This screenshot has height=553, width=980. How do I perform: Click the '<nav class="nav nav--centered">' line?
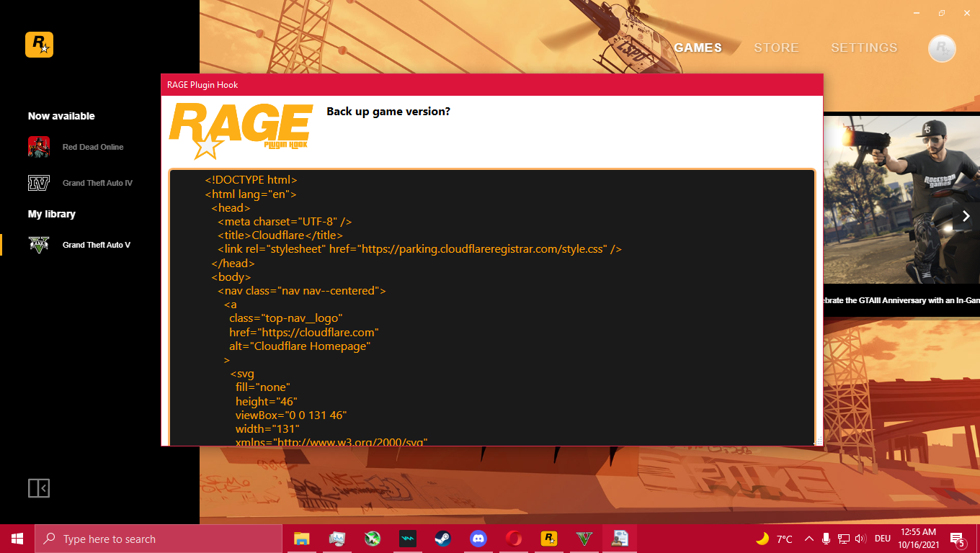[x=302, y=291]
